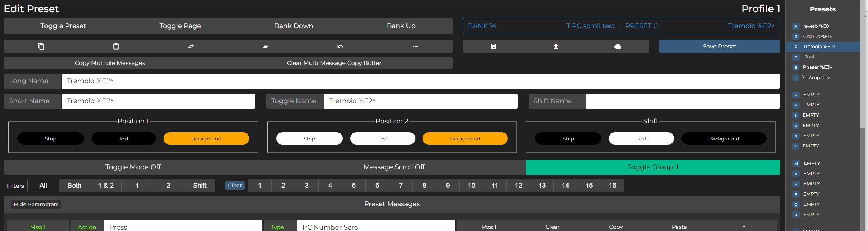The image size is (868, 231).
Task: Select empty preset G
Action: [822, 95]
